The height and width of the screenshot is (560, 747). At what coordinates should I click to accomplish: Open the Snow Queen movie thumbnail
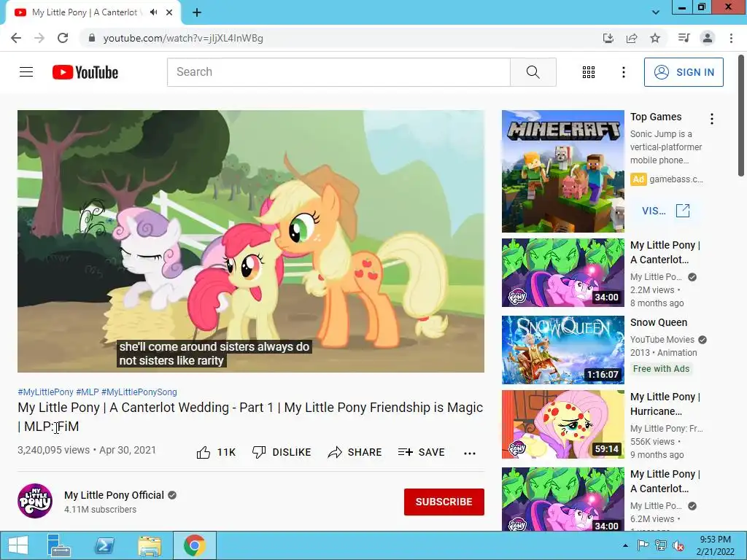click(562, 349)
